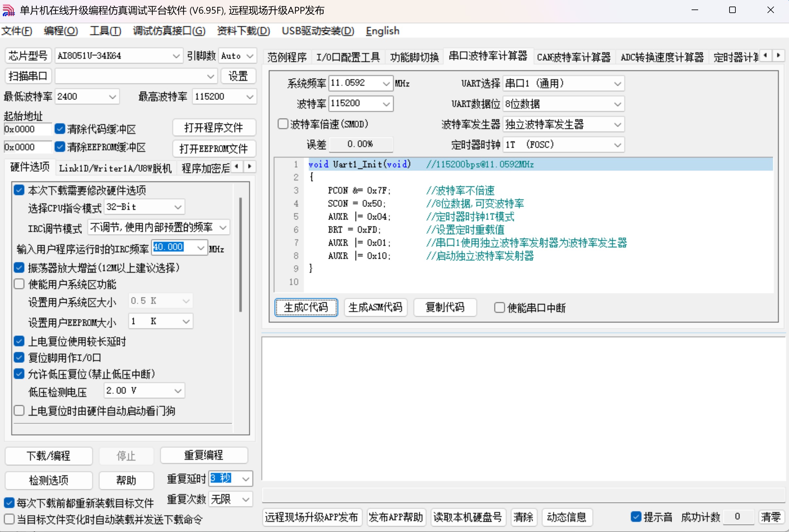
Task: Enable 上电复位时由硬件自动启动看门狗 checkbox
Action: click(x=19, y=411)
